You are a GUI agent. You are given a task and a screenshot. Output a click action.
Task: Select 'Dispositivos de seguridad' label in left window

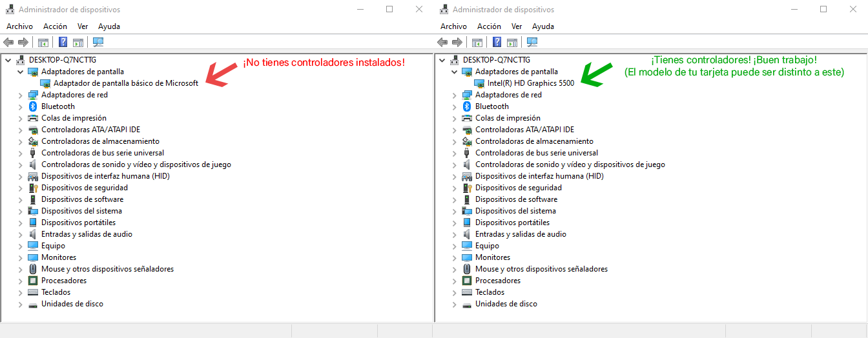coord(85,188)
